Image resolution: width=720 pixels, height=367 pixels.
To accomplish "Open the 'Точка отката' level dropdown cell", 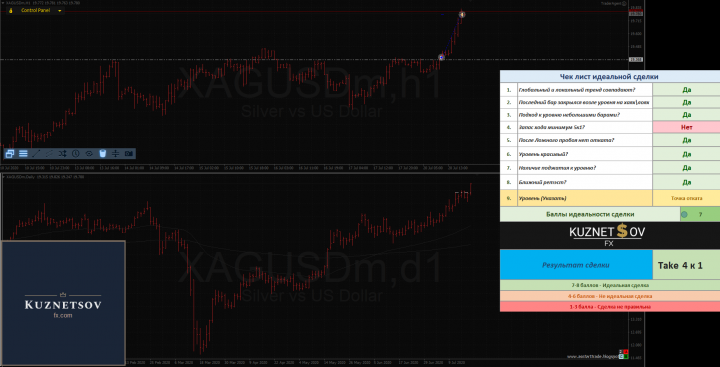I will pyautogui.click(x=686, y=198).
